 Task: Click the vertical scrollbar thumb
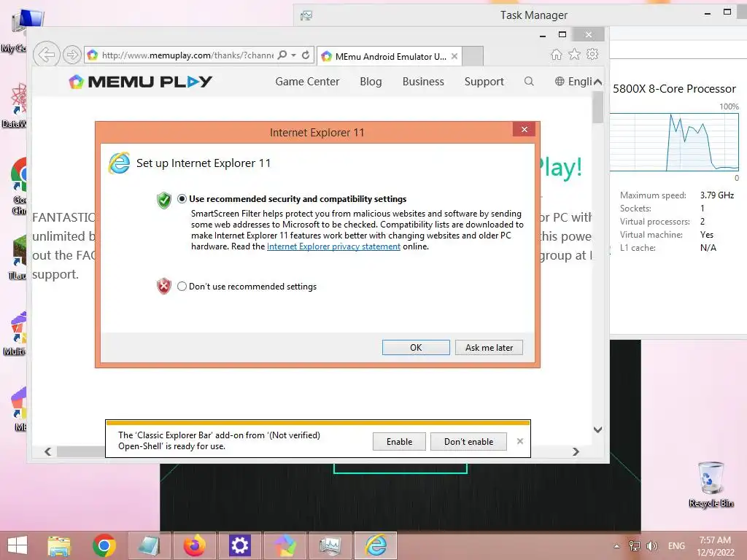[x=598, y=107]
